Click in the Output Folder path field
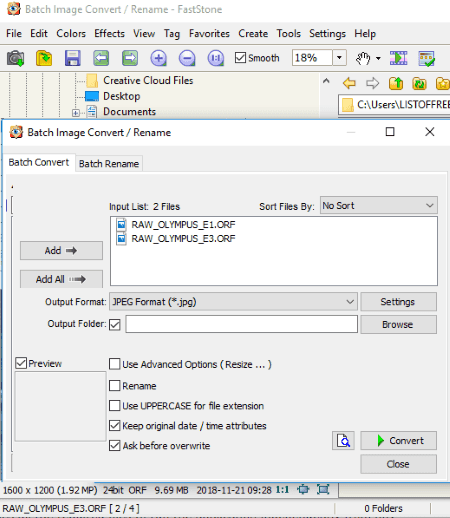450x518 pixels. click(242, 324)
